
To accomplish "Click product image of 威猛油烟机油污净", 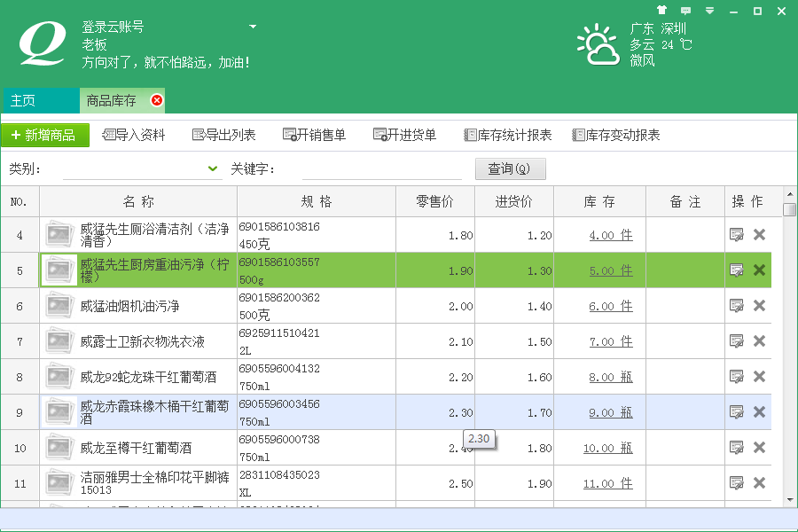I will pos(59,306).
